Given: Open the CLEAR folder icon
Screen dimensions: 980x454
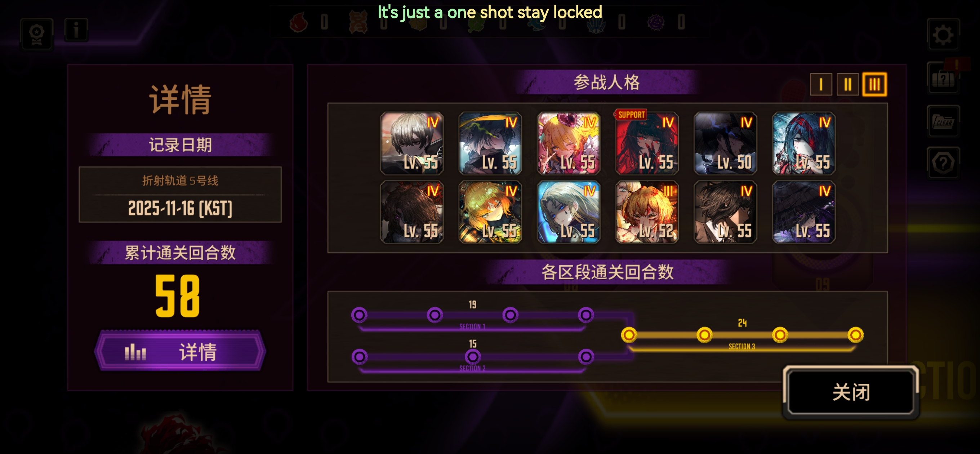Looking at the screenshot, I should (x=943, y=121).
